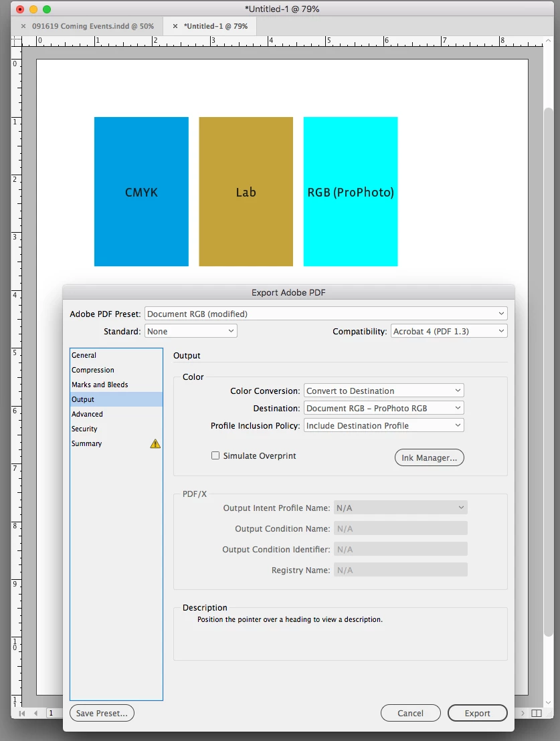Click the Summary warning triangle icon
The height and width of the screenshot is (741, 560).
coord(155,444)
